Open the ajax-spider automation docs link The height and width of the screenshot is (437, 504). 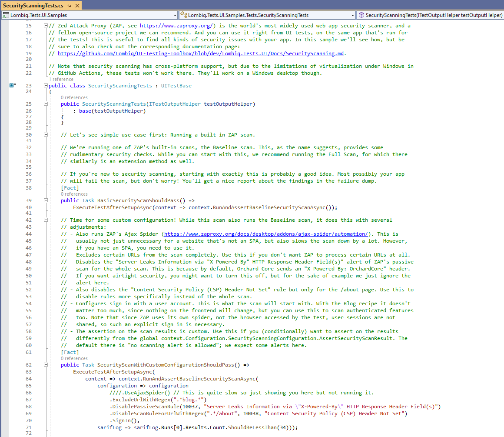tap(266, 234)
